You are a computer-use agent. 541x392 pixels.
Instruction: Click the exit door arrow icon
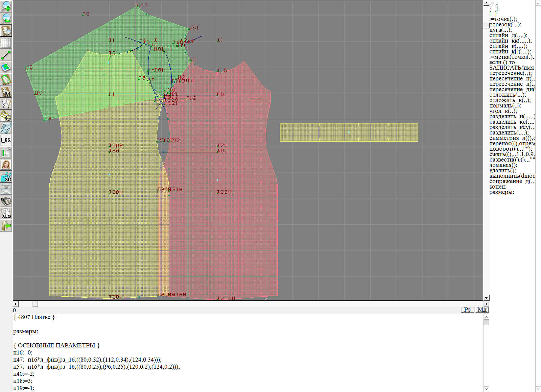[x=6, y=225]
